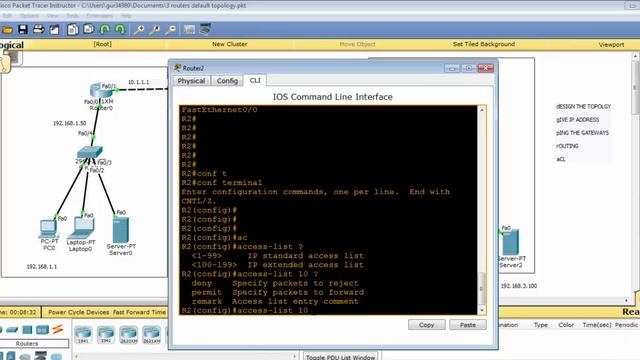
Task: Click the Paste button in Router2
Action: coord(468,325)
